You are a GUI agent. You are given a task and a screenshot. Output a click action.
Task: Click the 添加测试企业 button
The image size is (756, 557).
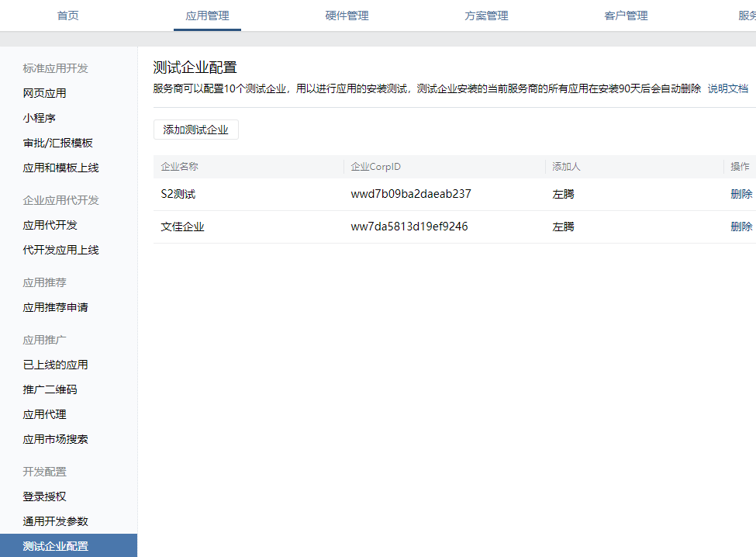(x=196, y=130)
